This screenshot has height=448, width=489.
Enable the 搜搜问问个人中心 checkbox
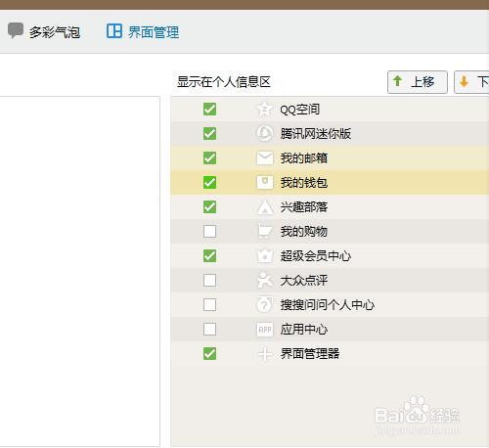click(x=209, y=305)
